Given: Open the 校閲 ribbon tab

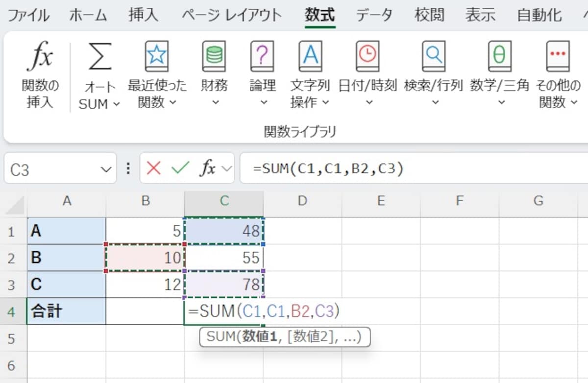Looking at the screenshot, I should click(429, 15).
